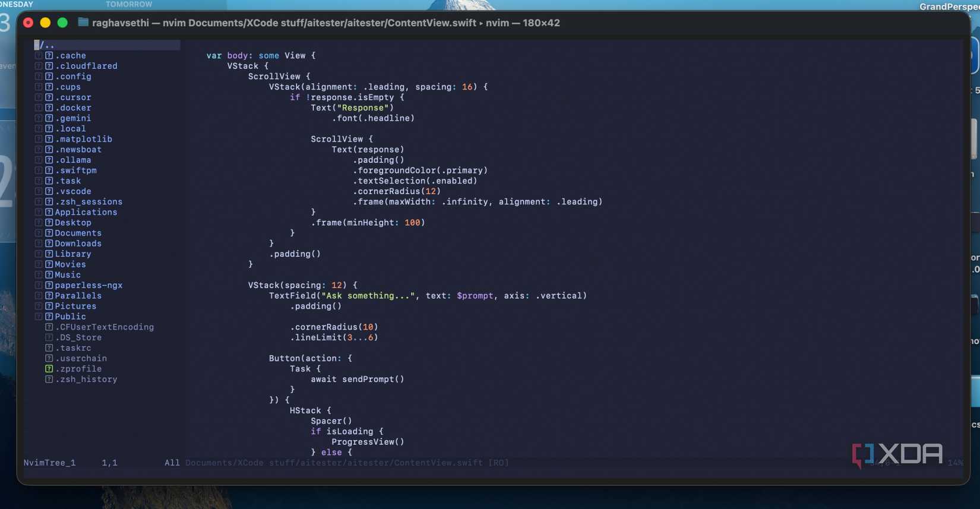Click the green zoom button of the terminal window

coord(62,23)
